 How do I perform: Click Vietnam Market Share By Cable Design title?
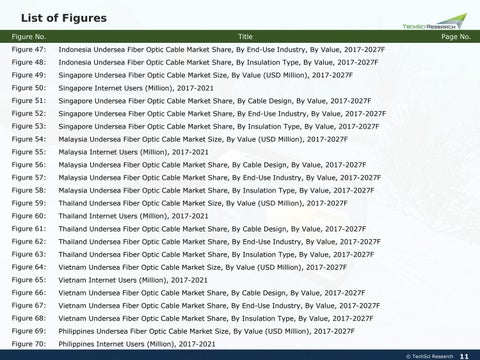pyautogui.click(x=212, y=293)
